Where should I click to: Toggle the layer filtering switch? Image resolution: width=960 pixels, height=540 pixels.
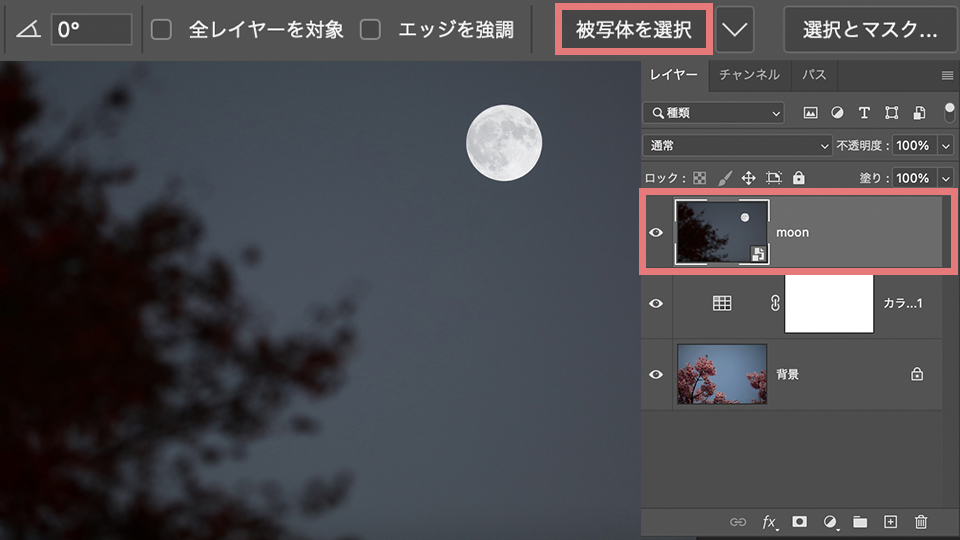click(949, 113)
